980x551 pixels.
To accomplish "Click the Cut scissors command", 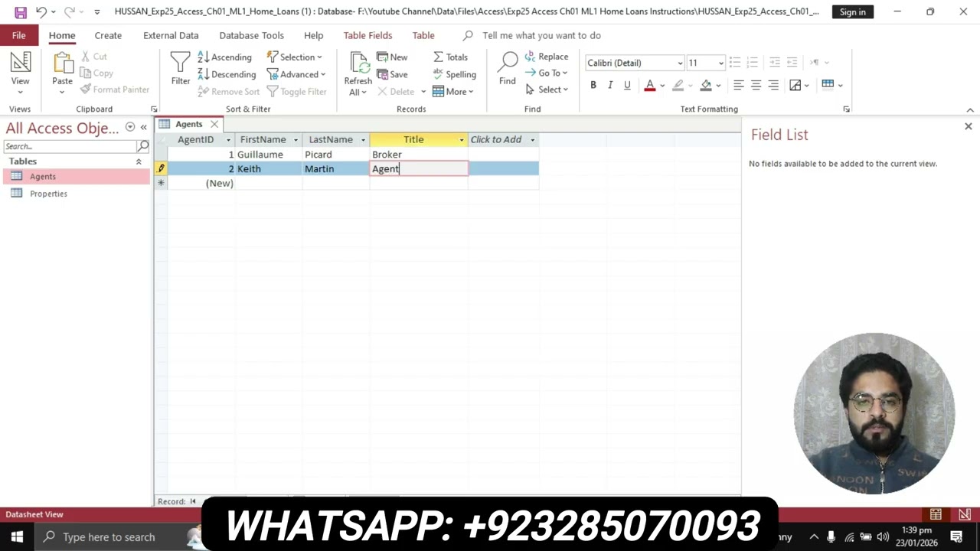I will tap(95, 57).
